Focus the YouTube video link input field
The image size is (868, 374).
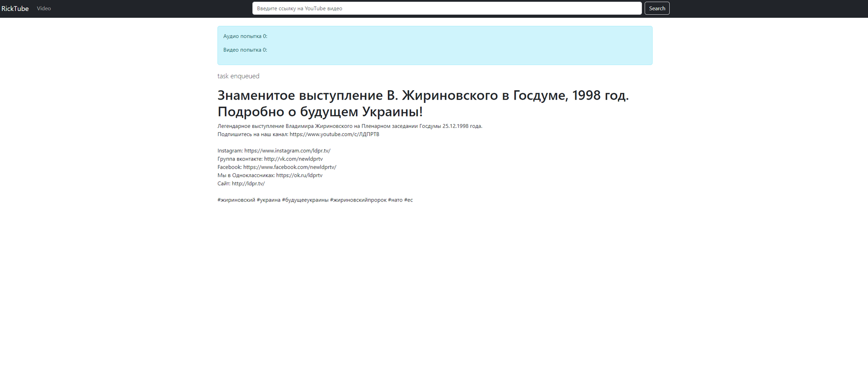coord(447,8)
